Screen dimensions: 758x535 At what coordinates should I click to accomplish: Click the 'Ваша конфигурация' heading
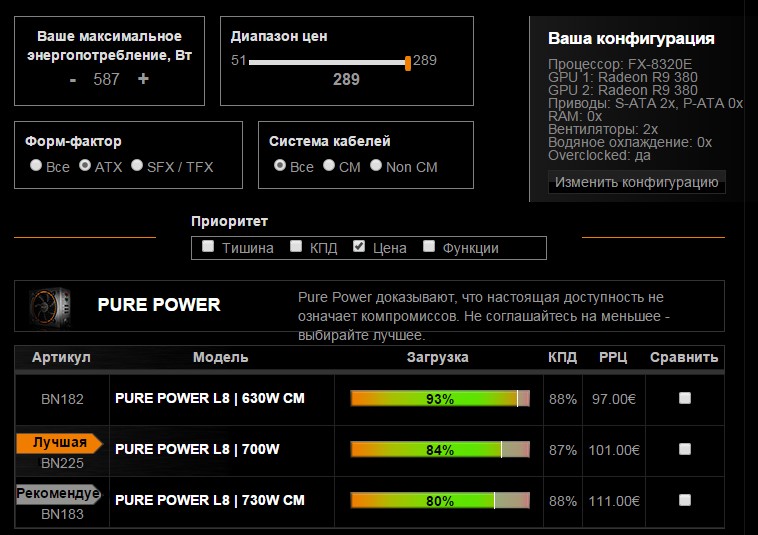pos(631,39)
